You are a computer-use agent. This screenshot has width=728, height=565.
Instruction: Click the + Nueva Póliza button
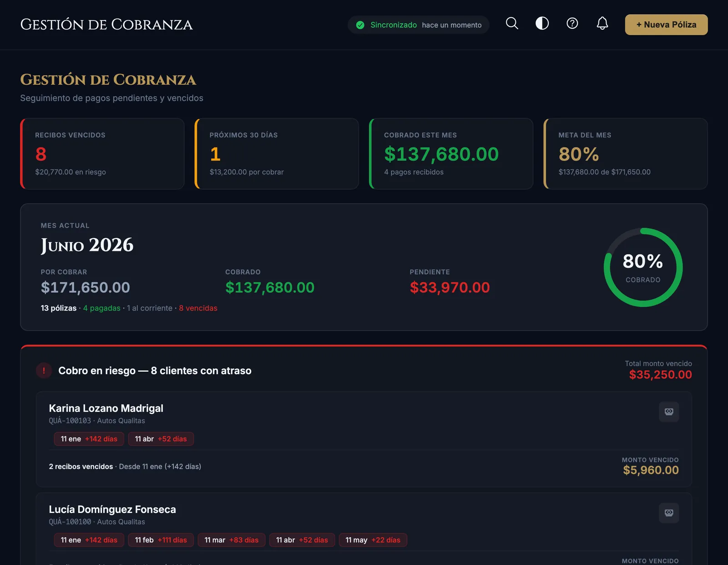click(666, 25)
